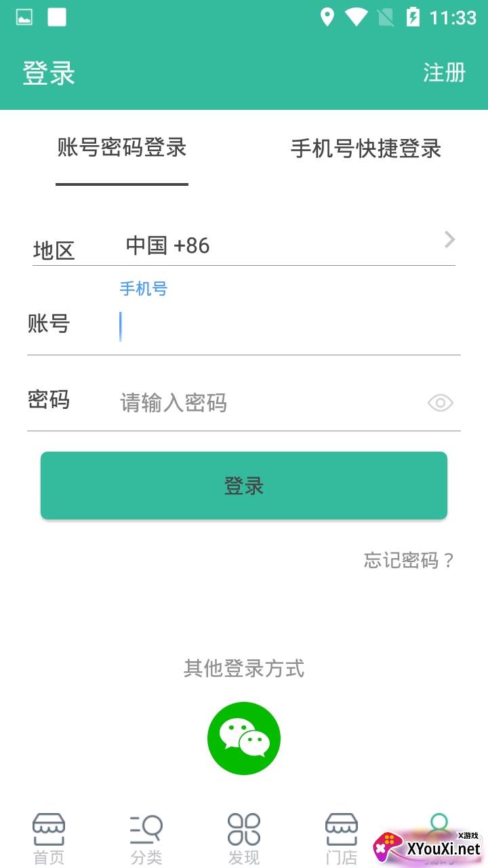Open the 发现 discover icon
Image resolution: width=488 pixels, height=868 pixels.
click(244, 830)
